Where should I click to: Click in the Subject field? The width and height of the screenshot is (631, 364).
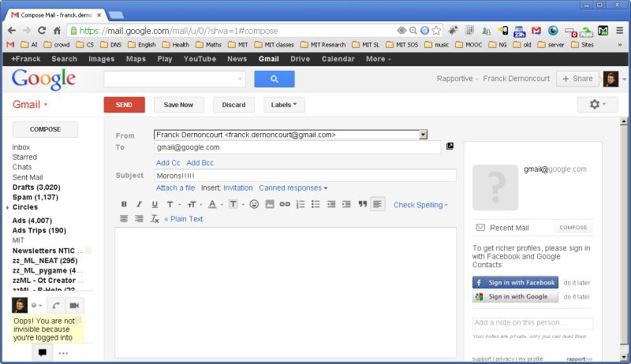tap(305, 176)
